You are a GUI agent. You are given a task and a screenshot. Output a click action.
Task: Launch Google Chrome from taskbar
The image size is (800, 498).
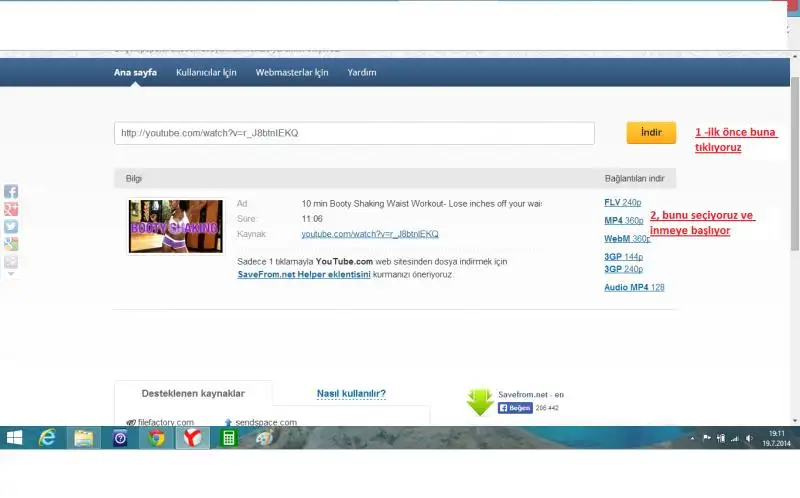tap(155, 438)
